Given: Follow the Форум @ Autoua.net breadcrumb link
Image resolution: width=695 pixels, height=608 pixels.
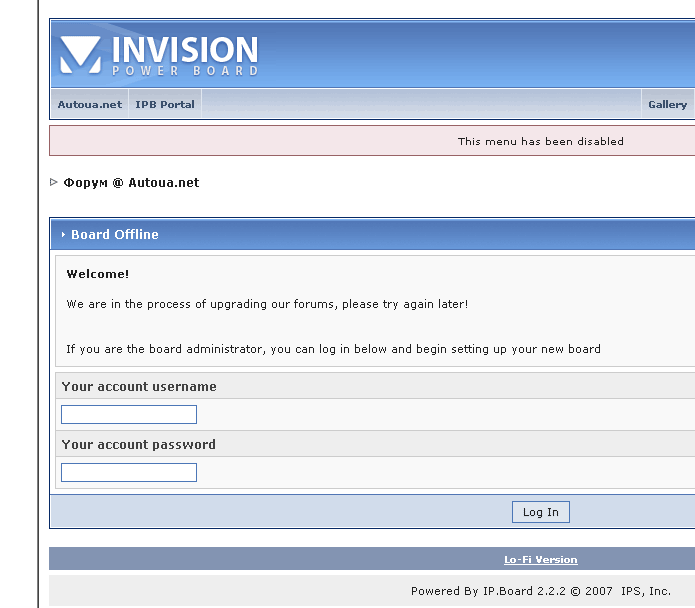Looking at the screenshot, I should coord(131,183).
